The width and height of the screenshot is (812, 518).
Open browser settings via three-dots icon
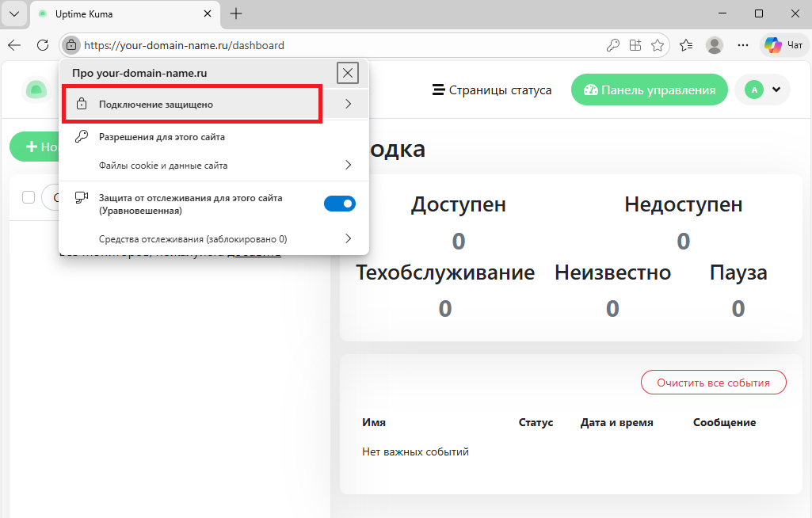click(x=743, y=45)
